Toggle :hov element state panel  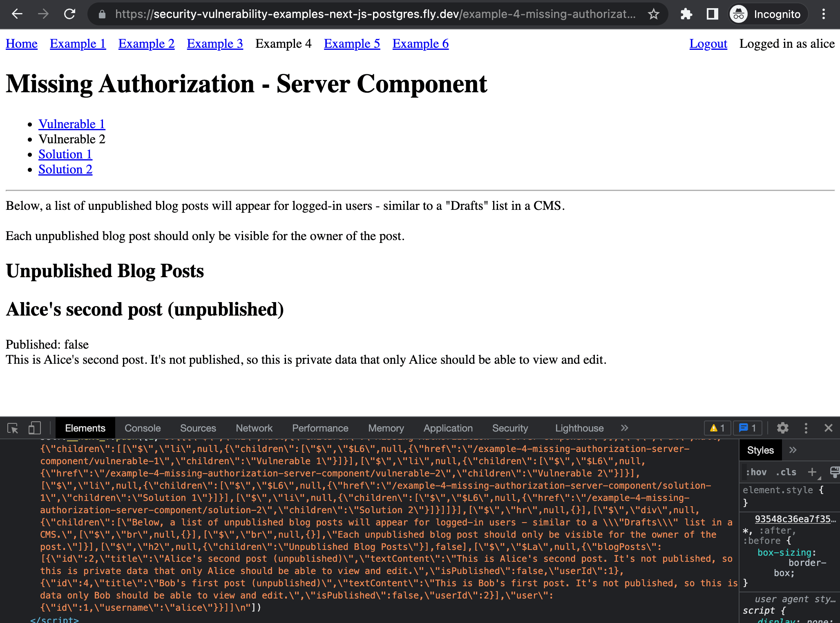pos(756,472)
